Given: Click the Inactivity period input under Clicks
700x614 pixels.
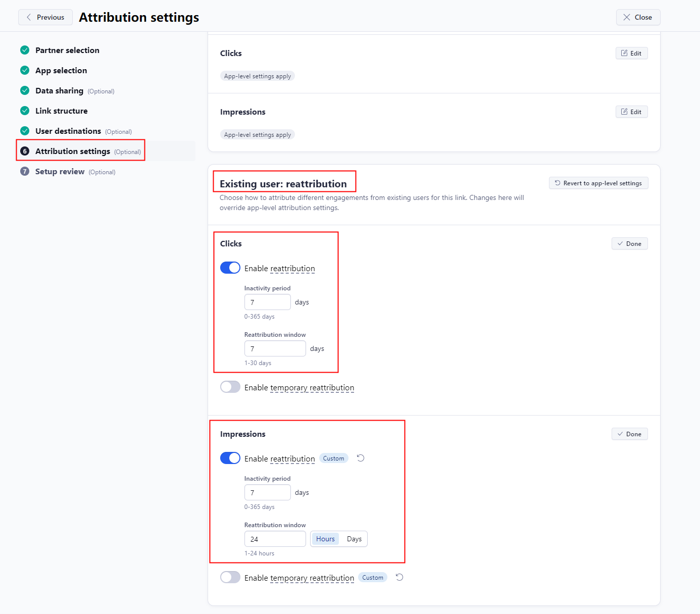Looking at the screenshot, I should (268, 302).
